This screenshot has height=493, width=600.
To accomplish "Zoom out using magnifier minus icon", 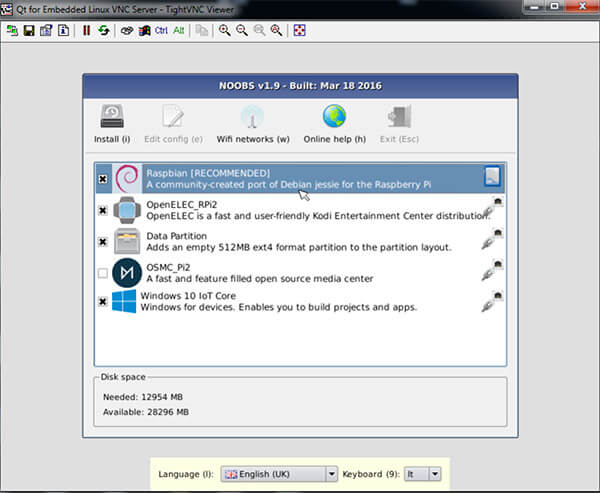I will pos(242,31).
